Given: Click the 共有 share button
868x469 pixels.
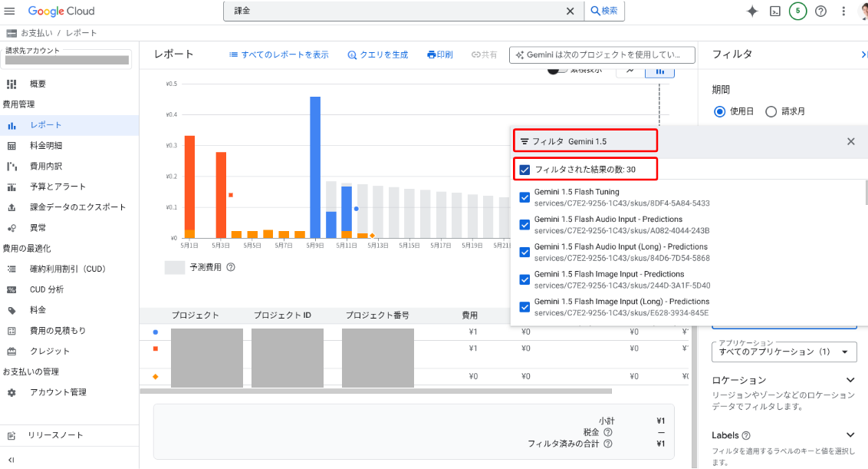Looking at the screenshot, I should click(484, 54).
